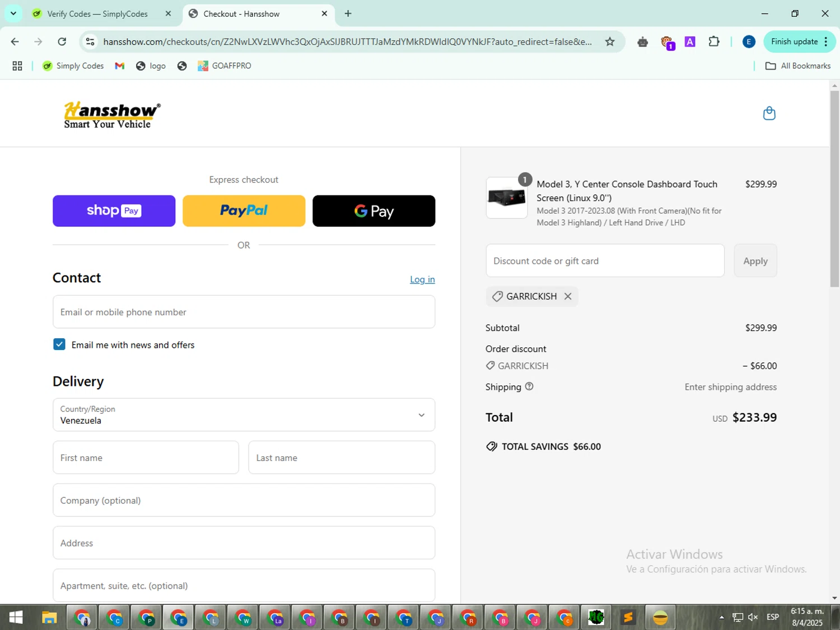Viewport: 840px width, 630px height.
Task: View site information icon in address bar
Action: (x=90, y=41)
